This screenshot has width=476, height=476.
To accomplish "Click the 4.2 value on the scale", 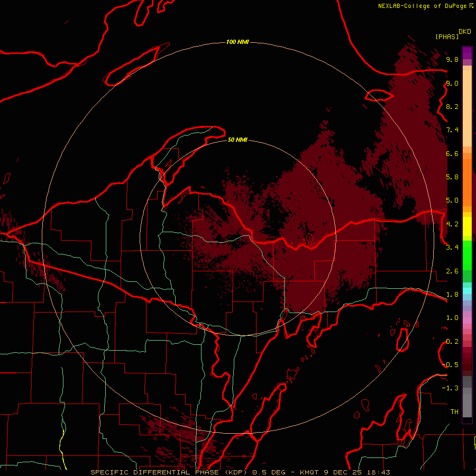I will [x=452, y=224].
